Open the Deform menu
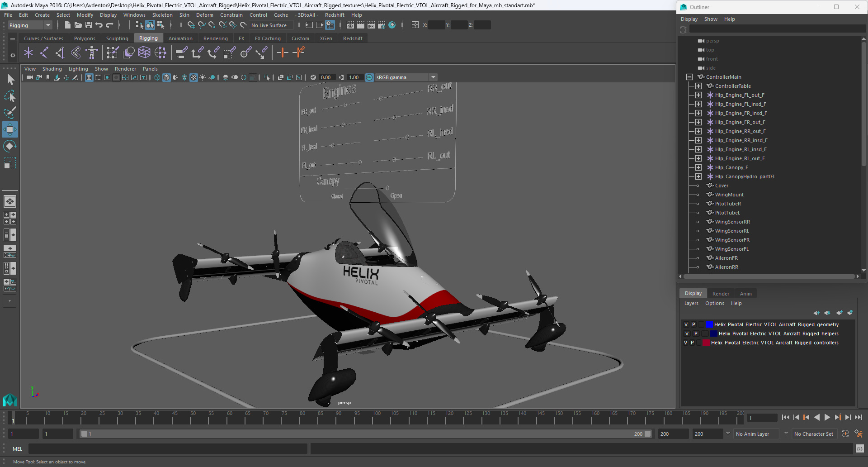 pyautogui.click(x=204, y=15)
